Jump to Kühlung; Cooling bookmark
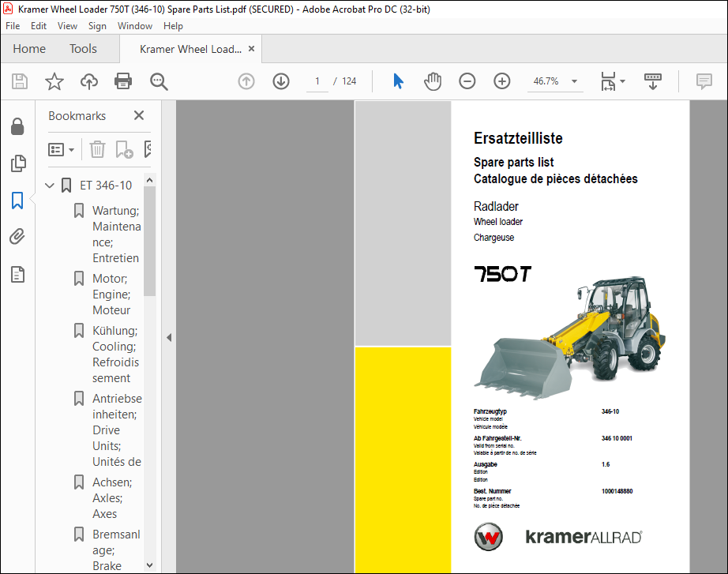This screenshot has height=574, width=728. pos(115,354)
